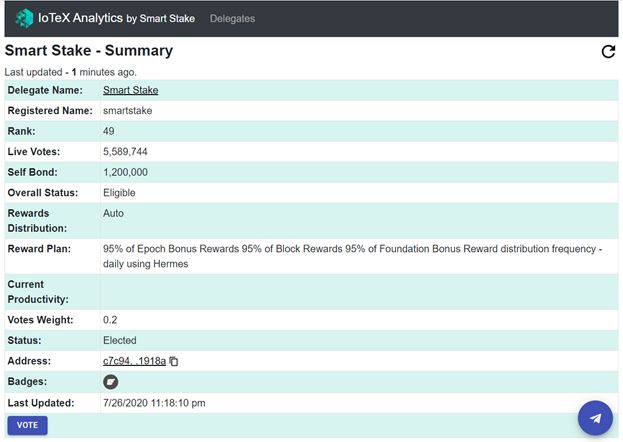Click the Current Productivity label

[x=38, y=292]
